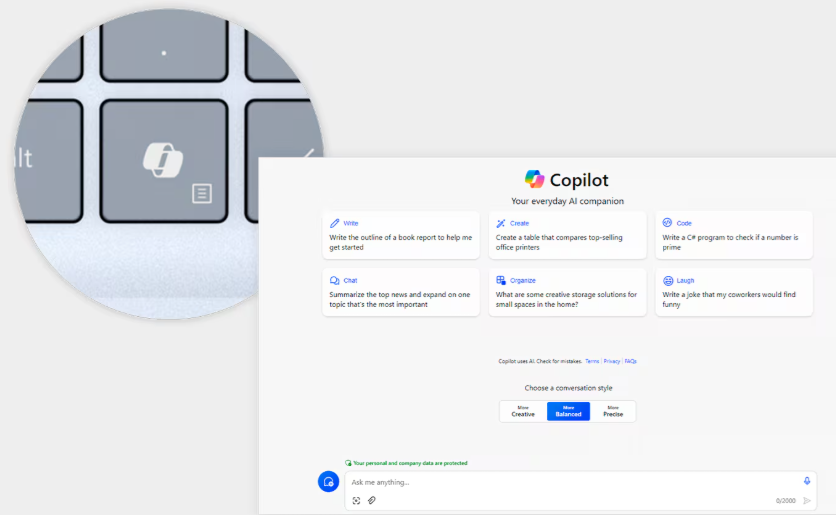Click the pencil icon on the Write card

click(x=335, y=223)
